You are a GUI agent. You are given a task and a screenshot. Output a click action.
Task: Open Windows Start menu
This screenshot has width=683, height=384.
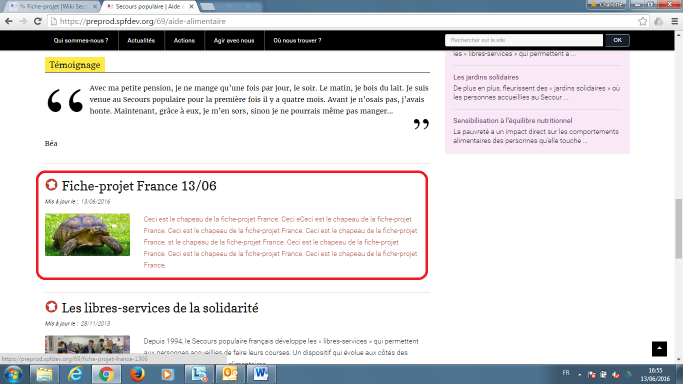(13, 374)
